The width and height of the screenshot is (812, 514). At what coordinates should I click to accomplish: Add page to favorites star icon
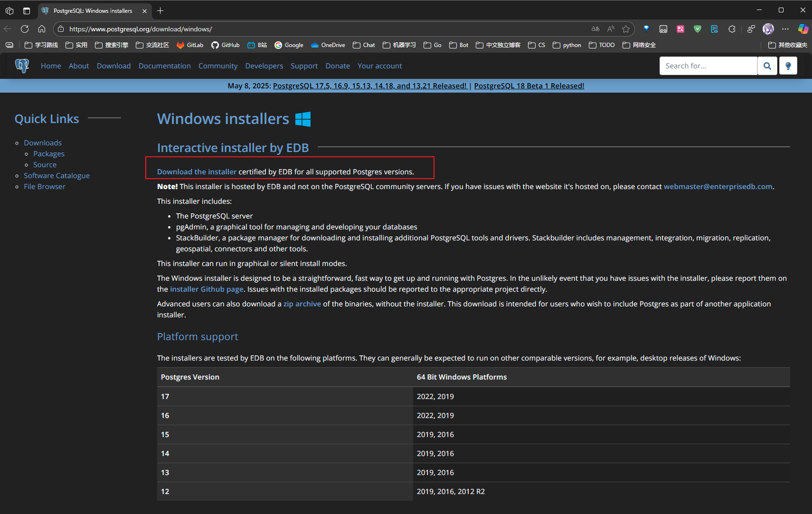[x=626, y=29]
